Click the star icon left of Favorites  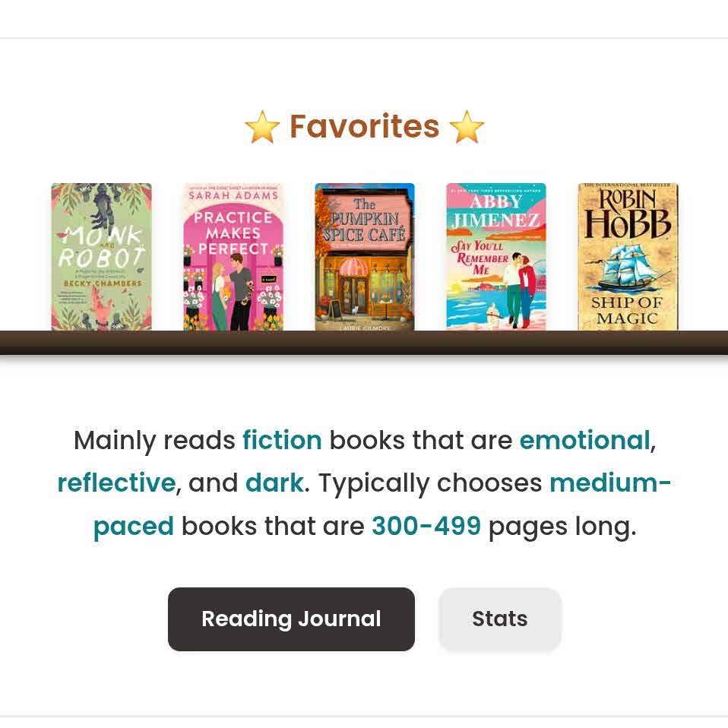[262, 127]
